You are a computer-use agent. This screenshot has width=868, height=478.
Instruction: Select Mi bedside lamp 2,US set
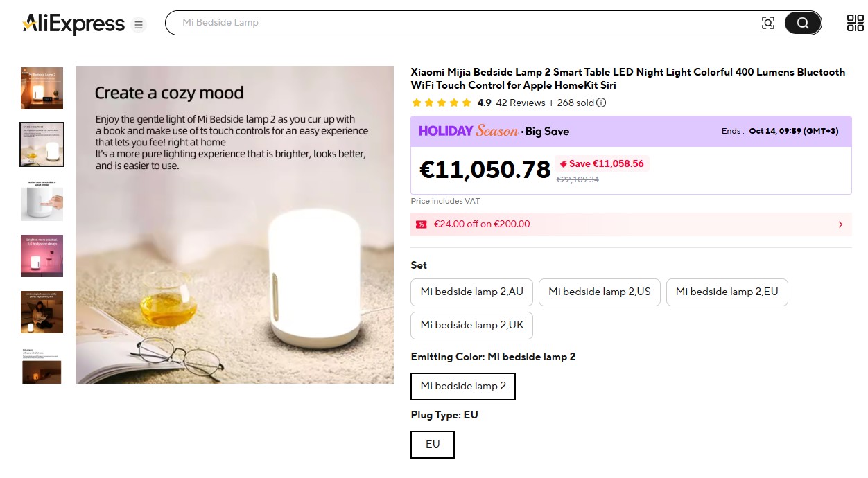(599, 292)
